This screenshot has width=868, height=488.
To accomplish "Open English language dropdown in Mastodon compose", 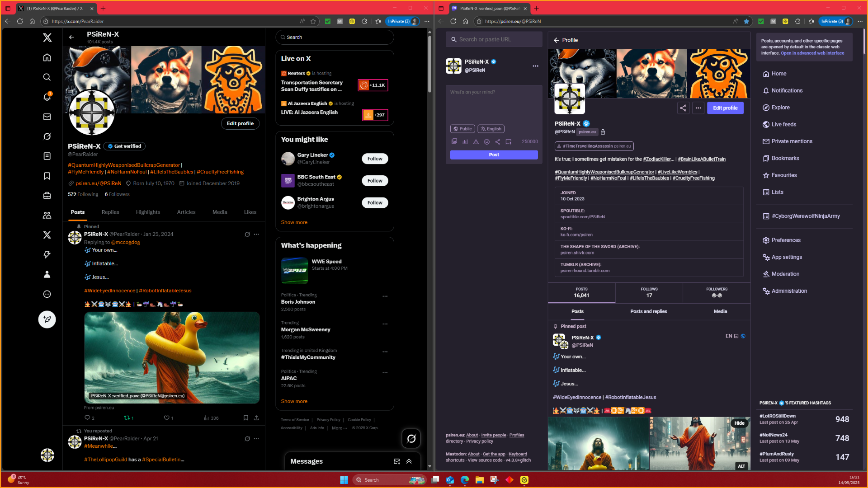I will (491, 129).
